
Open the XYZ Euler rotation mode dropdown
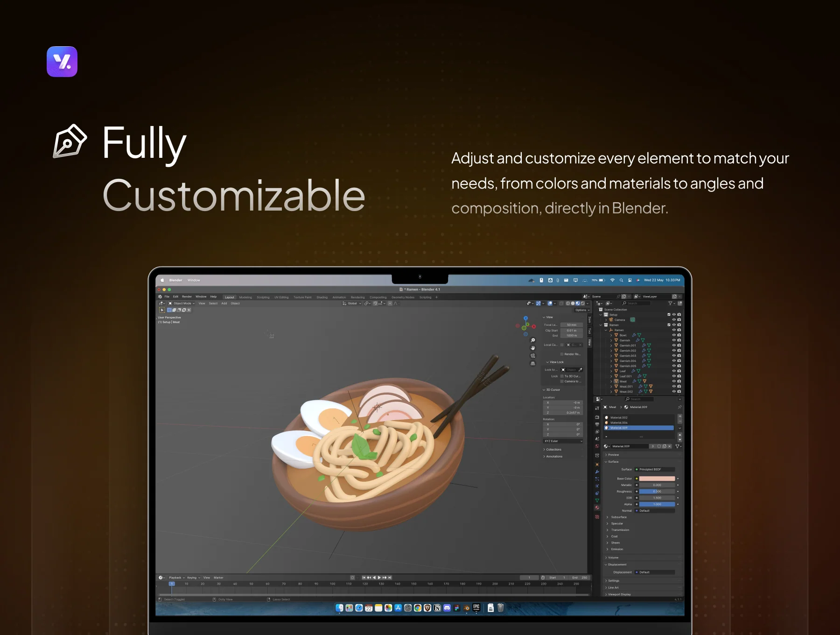pos(563,441)
